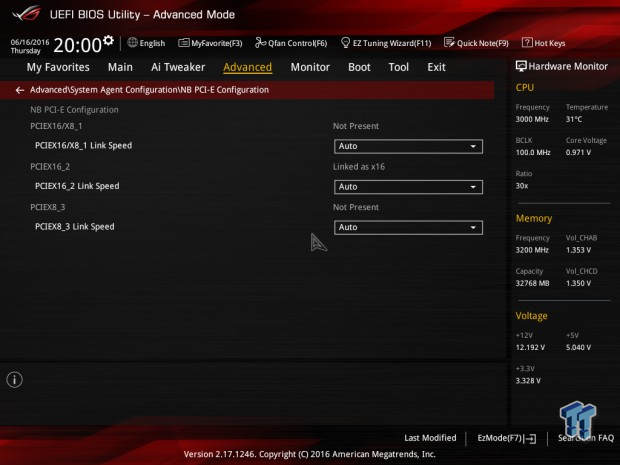Click the Vol_CHCD value 1.350 V
Image resolution: width=620 pixels, height=465 pixels.
click(578, 283)
